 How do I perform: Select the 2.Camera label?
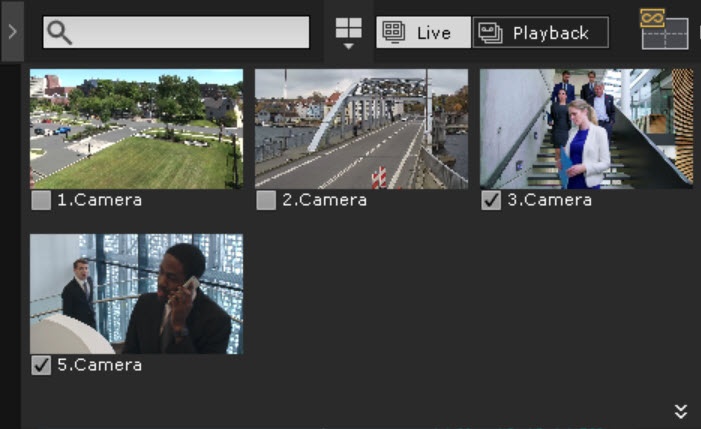(325, 200)
